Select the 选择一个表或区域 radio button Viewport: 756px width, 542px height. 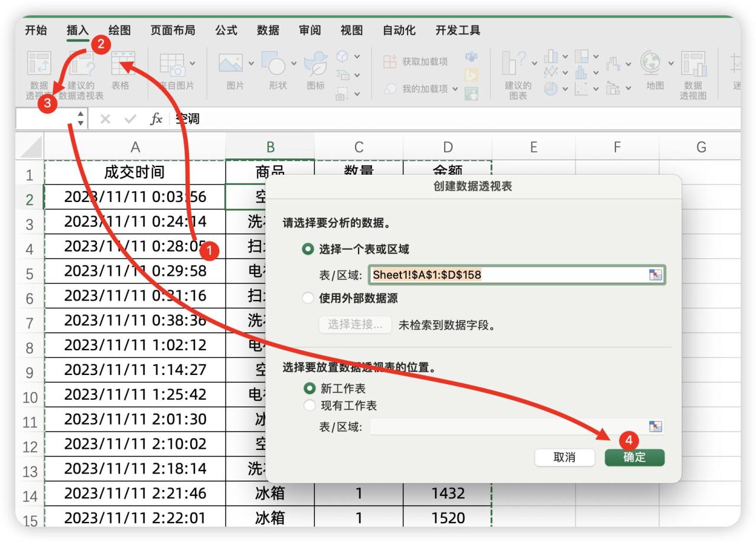click(308, 249)
